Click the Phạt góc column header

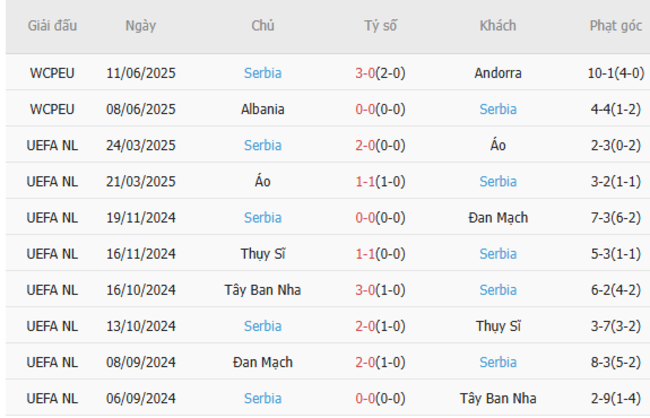[x=615, y=26]
